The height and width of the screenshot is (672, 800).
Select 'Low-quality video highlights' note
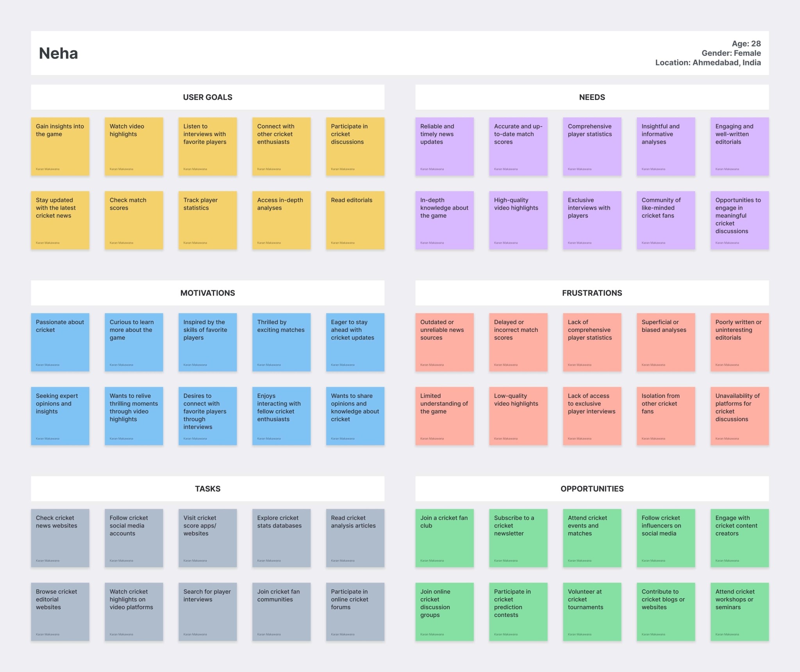(518, 416)
